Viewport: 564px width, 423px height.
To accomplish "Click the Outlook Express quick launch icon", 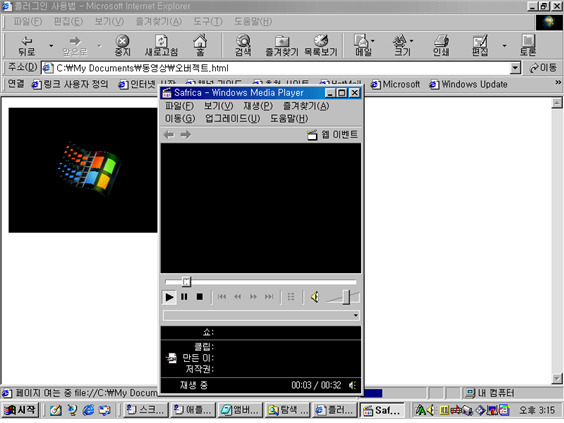I will [105, 410].
